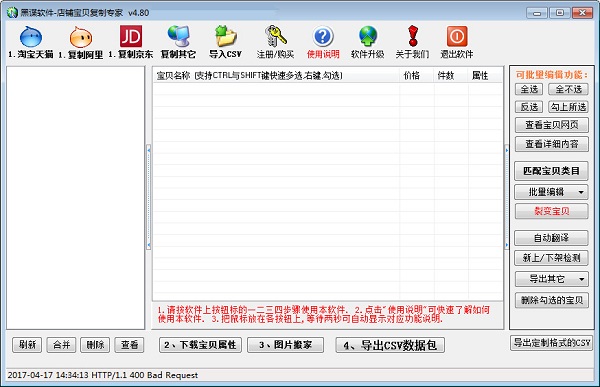Viewport: 600px width, 387px height.
Task: Click the globe and monitor 复制其它 icon
Action: (178, 36)
